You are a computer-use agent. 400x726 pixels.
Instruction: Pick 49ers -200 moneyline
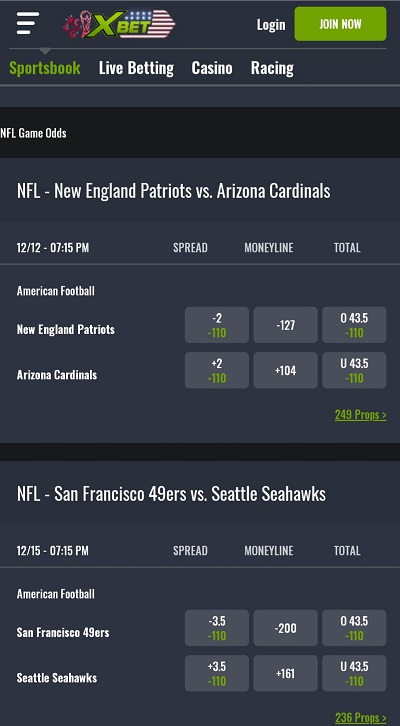pyautogui.click(x=285, y=628)
